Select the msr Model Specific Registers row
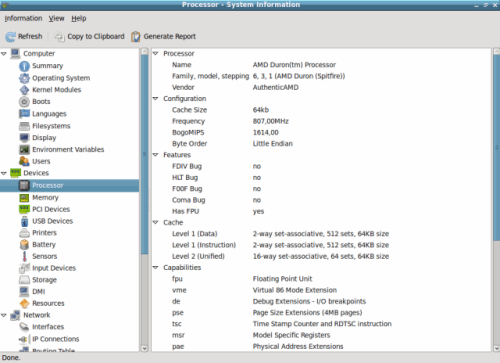The width and height of the screenshot is (500, 363). click(321, 335)
